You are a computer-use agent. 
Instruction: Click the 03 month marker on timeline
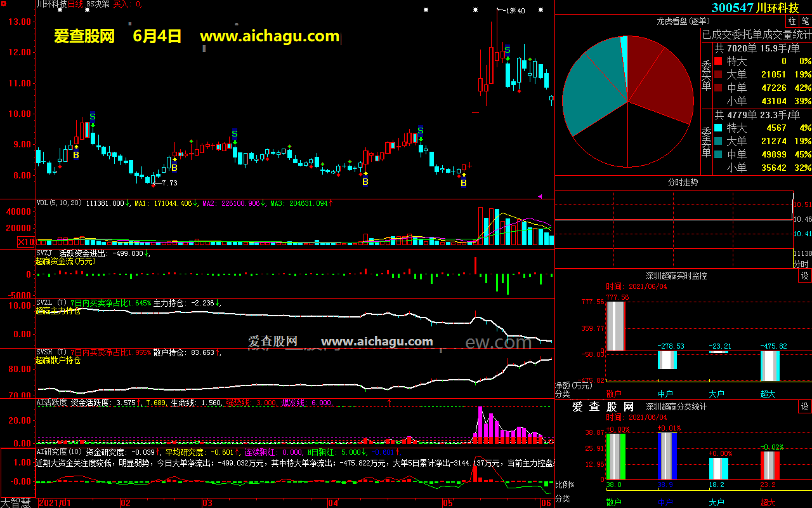coord(207,503)
